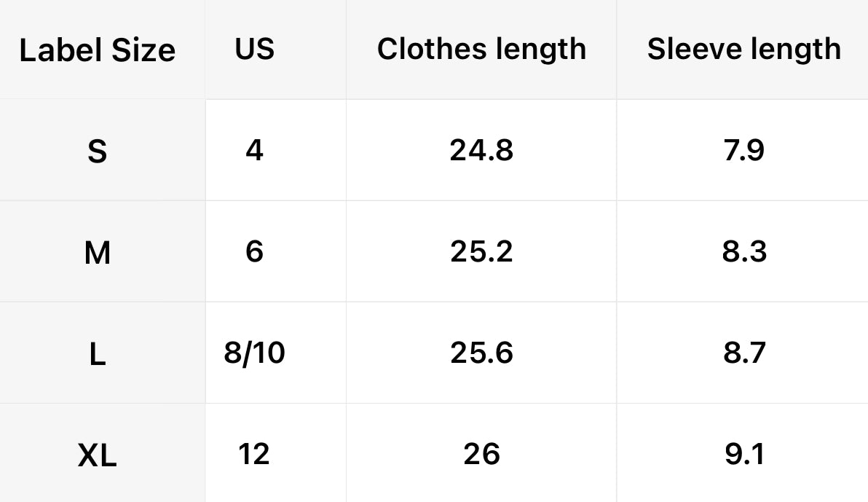Click sleeve length value 8.7
This screenshot has width=868, height=502.
point(743,353)
